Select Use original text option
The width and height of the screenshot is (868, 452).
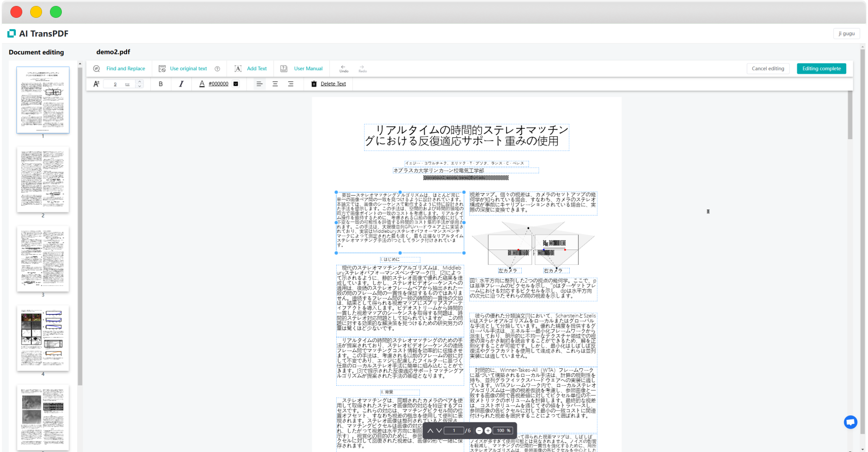tap(188, 69)
